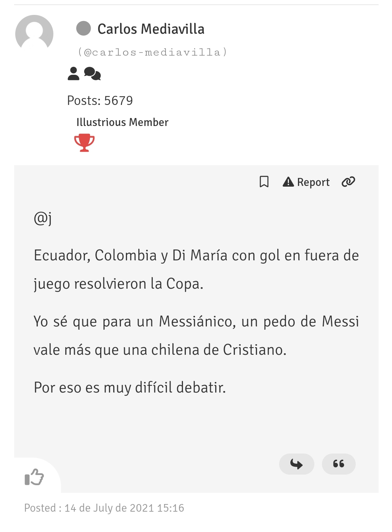
Task: Click the Illustrious Member rank title
Action: pos(122,122)
